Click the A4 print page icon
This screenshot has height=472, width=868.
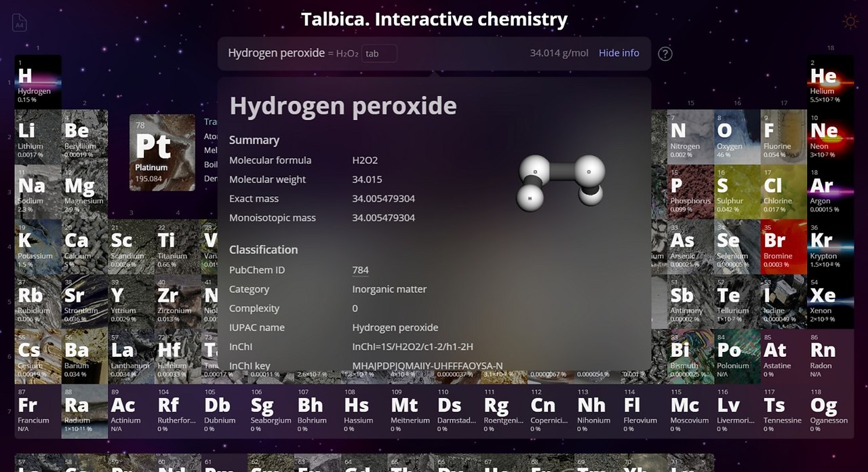[x=20, y=22]
